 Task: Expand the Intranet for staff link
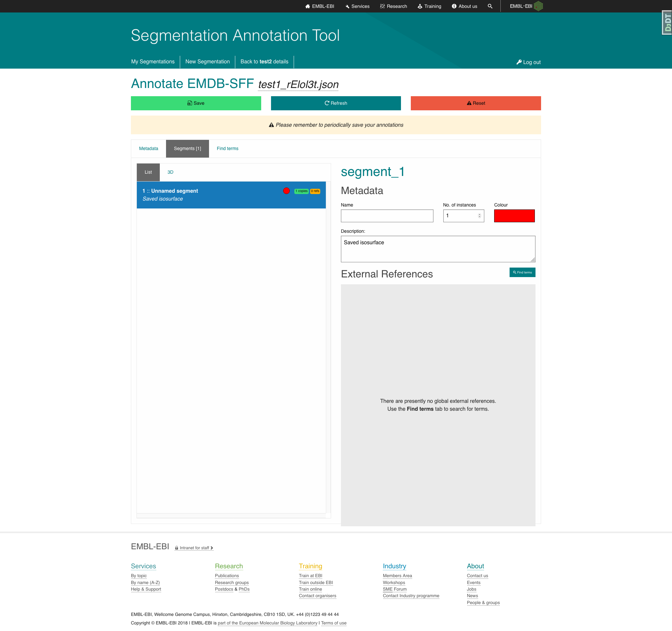click(x=194, y=548)
